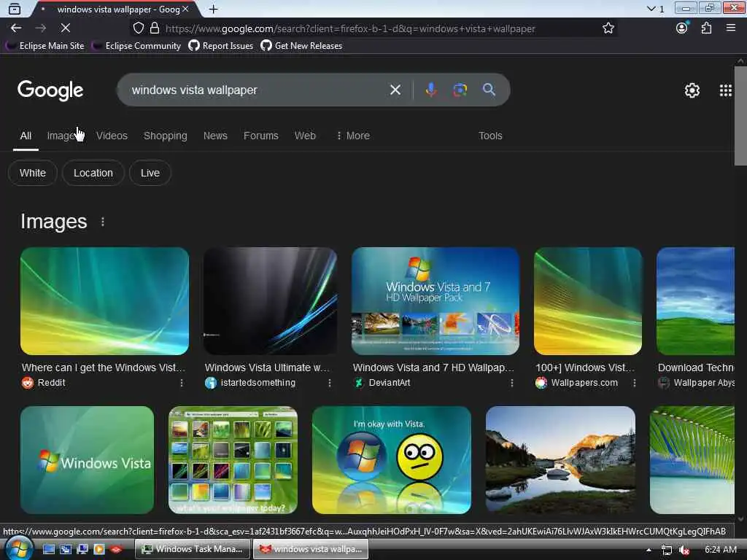This screenshot has width=747, height=560.
Task: Open the Get New Releases bookmark
Action: pyautogui.click(x=301, y=46)
